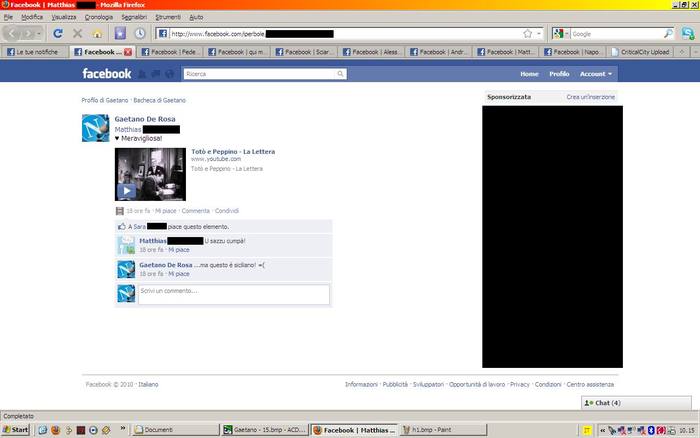Open the Aiuto menu

point(196,17)
